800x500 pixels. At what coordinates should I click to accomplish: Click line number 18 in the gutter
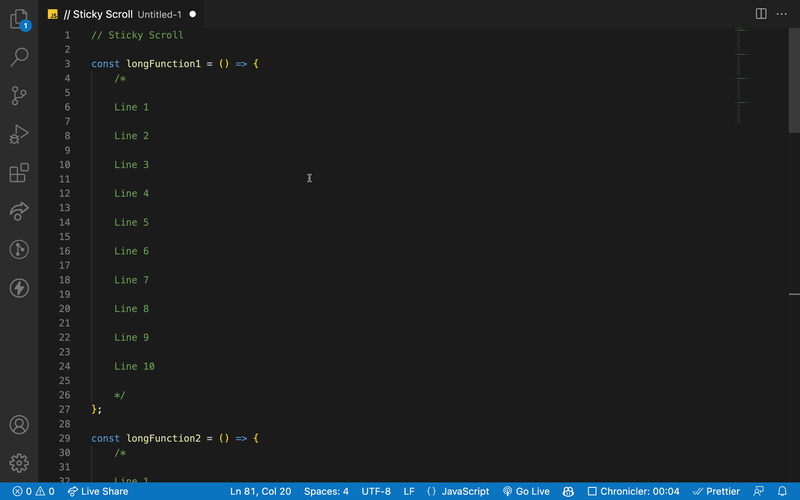click(x=65, y=280)
